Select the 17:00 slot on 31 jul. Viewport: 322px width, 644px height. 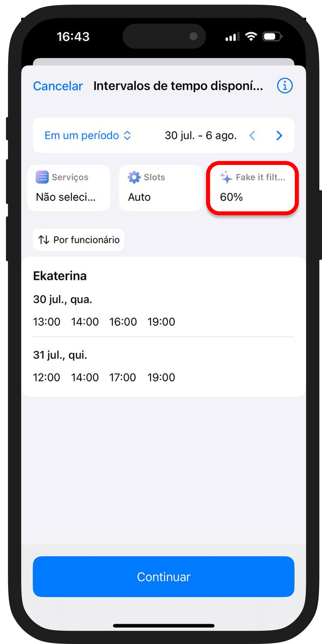tap(123, 377)
